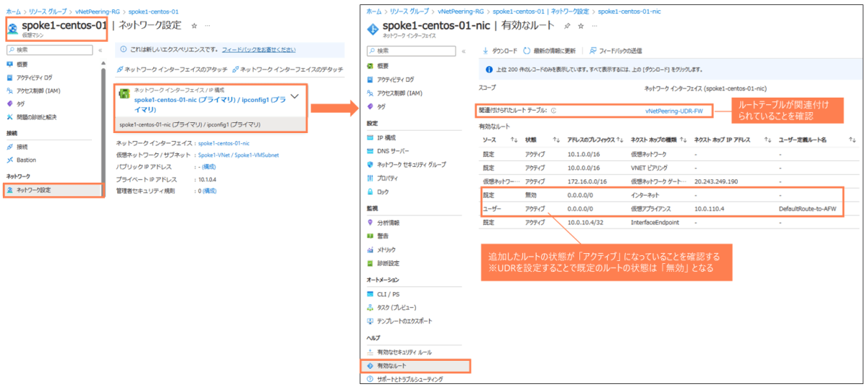Screen dimensions: 868x389
Task: Expand the spoke1-centos-01-nic ipconfig1 dropdown
Action: tap(294, 96)
